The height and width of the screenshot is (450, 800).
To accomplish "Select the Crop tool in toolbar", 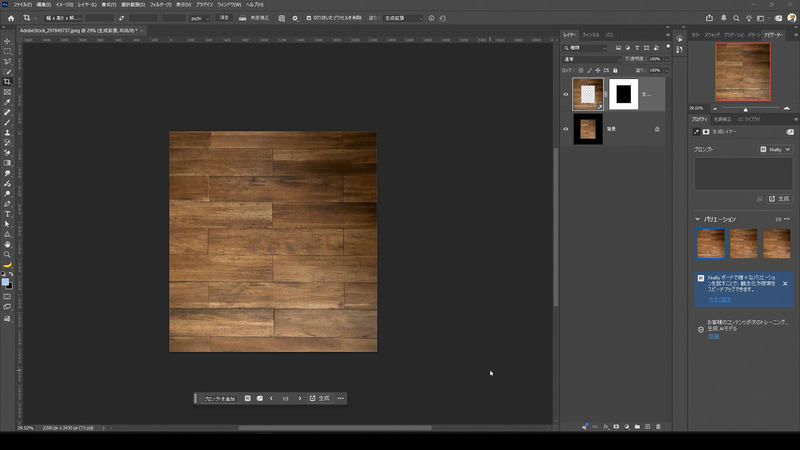I will [x=7, y=82].
